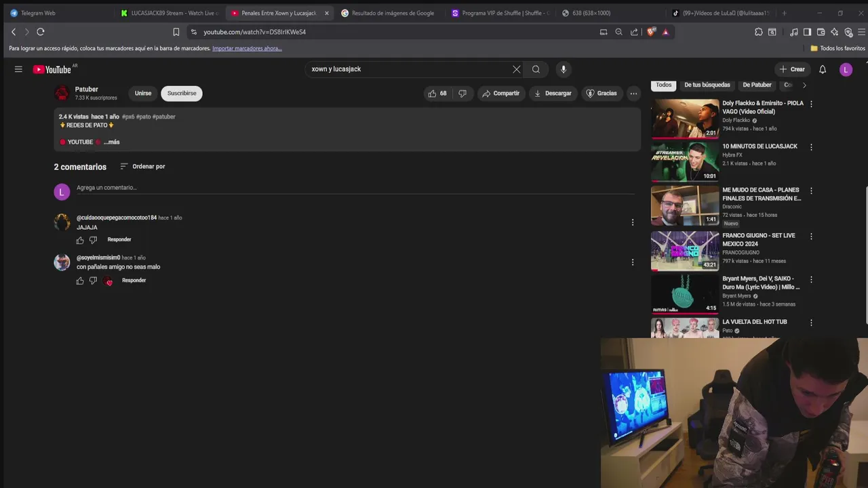Select the Todos filter chip

click(x=664, y=85)
